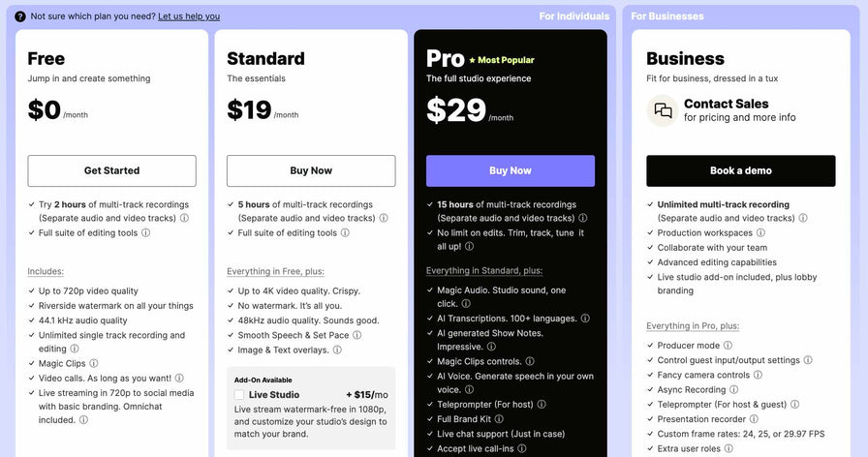Click the question mark help icon
Image resolution: width=868 pixels, height=457 pixels.
point(20,16)
